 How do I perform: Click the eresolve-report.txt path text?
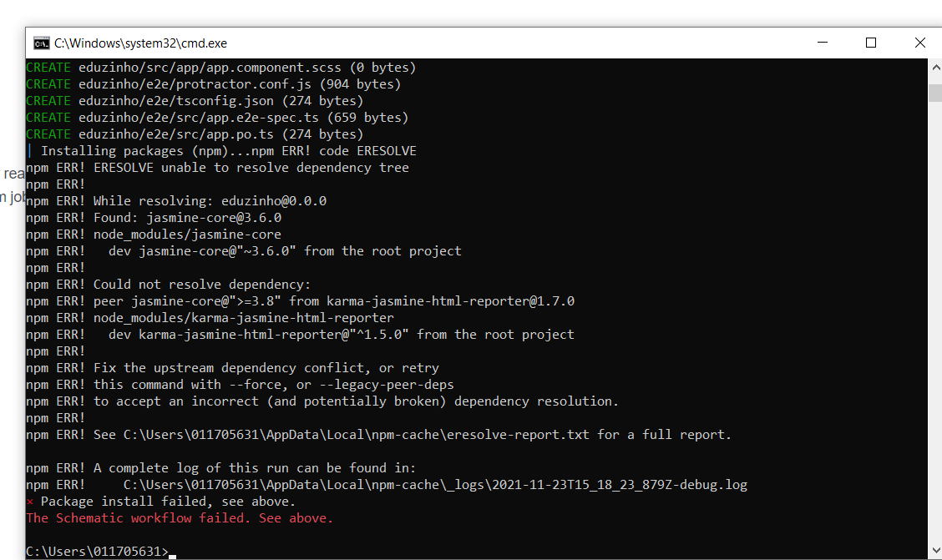click(357, 435)
